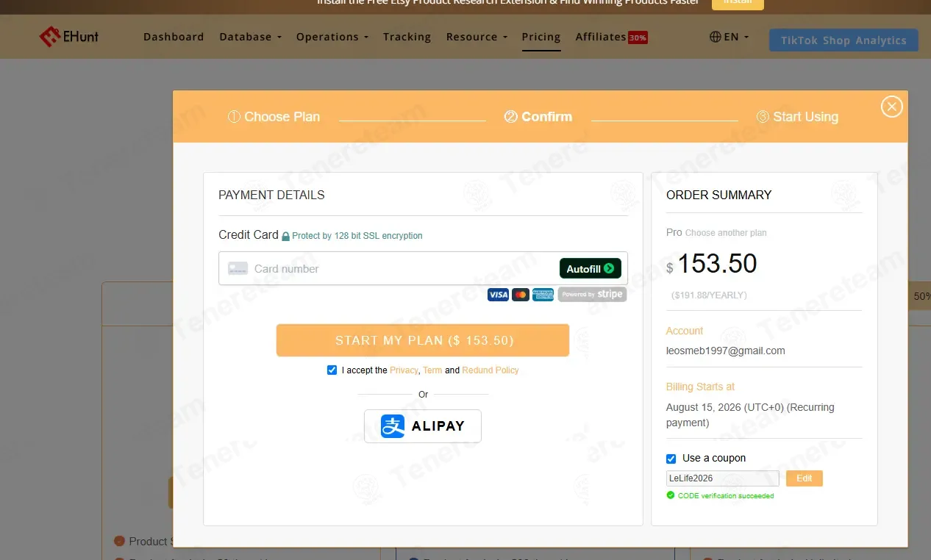The height and width of the screenshot is (560, 931).
Task: Click the ORDER SUMMARY heading
Action: pos(719,195)
